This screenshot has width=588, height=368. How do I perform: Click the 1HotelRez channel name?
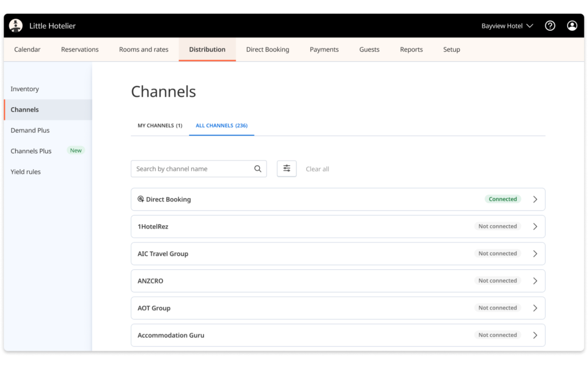click(153, 227)
